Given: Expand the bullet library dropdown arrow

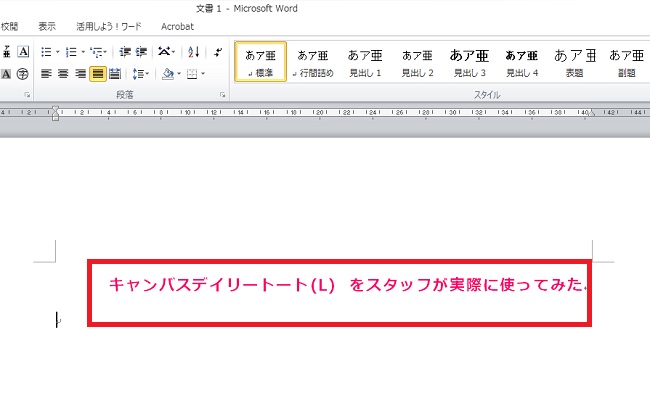Looking at the screenshot, I should [x=58, y=52].
